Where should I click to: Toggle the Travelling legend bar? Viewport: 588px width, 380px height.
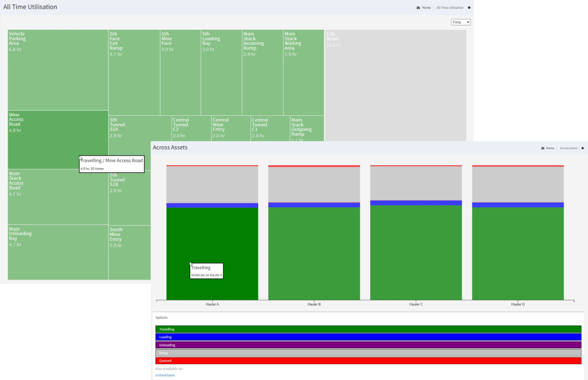[368, 329]
